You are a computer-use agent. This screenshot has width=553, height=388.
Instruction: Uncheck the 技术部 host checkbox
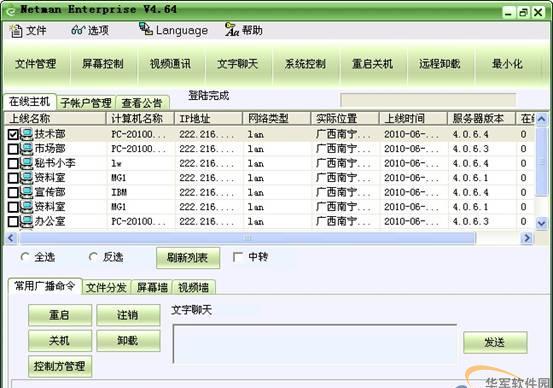13,134
